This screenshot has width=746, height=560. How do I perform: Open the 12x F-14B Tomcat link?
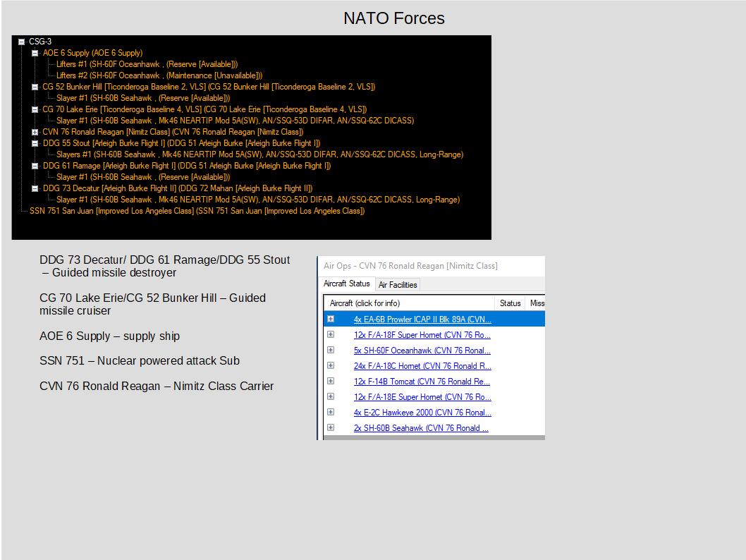422,382
